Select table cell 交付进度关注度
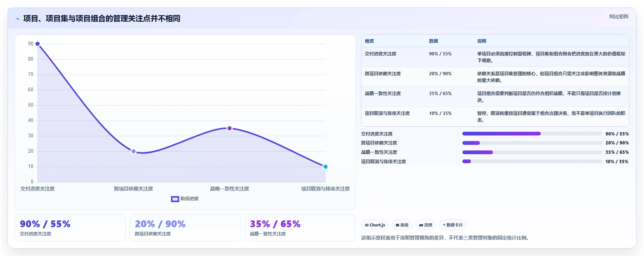 point(380,54)
